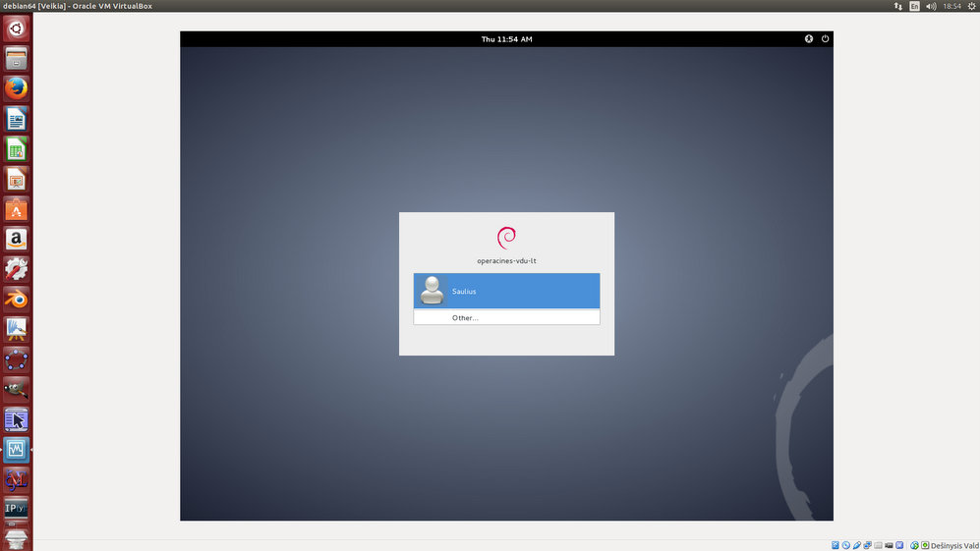
Task: Open the Files manager from the launcher
Action: coord(16,59)
